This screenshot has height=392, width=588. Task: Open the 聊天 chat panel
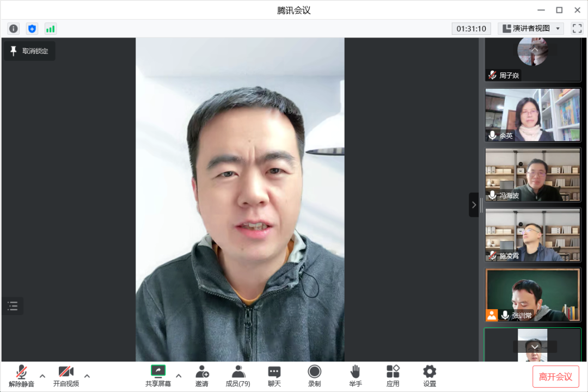274,376
